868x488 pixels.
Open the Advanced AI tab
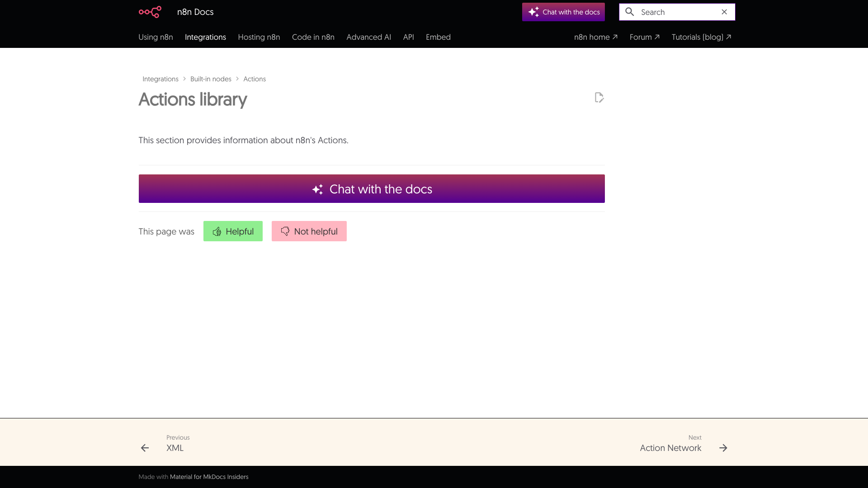pos(369,37)
